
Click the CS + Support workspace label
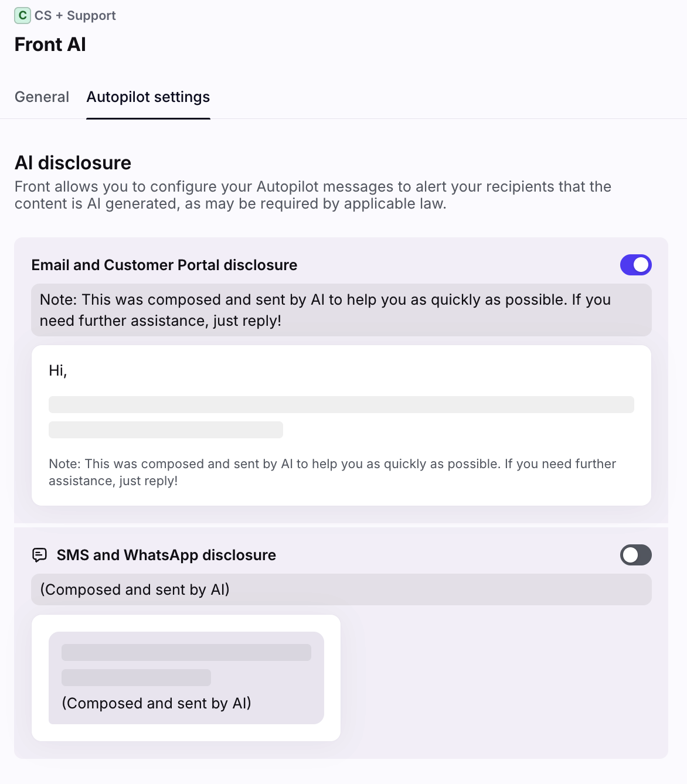[75, 16]
